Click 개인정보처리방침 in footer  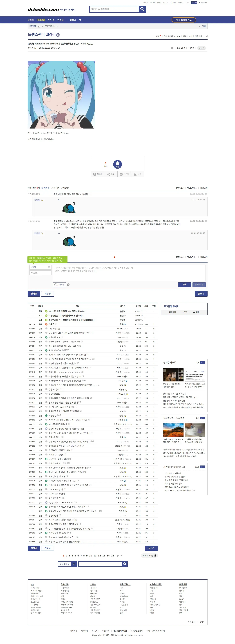click(120, 631)
